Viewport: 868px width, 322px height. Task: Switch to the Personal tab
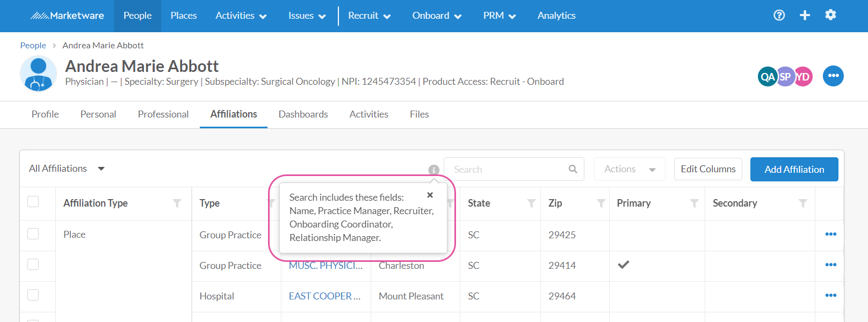(98, 114)
